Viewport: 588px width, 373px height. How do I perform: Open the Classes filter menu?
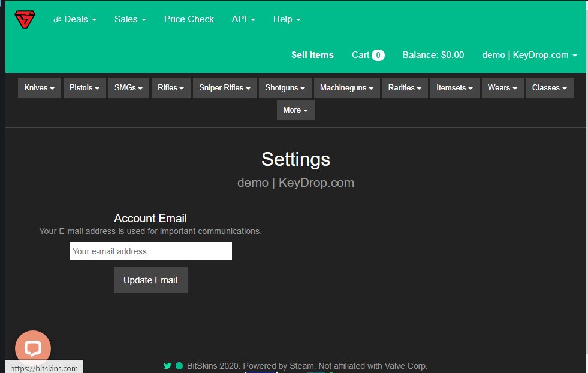pos(550,88)
